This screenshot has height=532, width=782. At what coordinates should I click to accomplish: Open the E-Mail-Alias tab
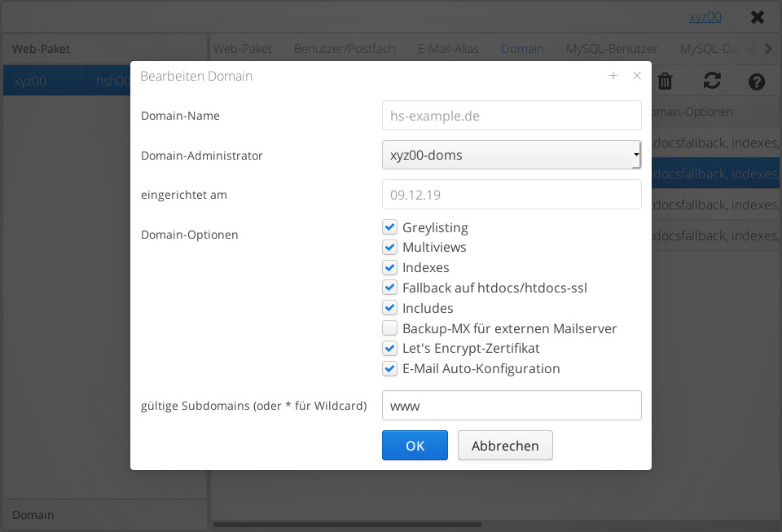click(448, 48)
